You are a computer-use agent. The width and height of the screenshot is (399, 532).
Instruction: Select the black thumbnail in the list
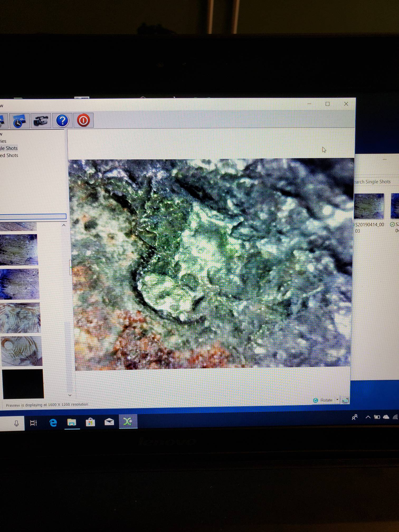23,384
